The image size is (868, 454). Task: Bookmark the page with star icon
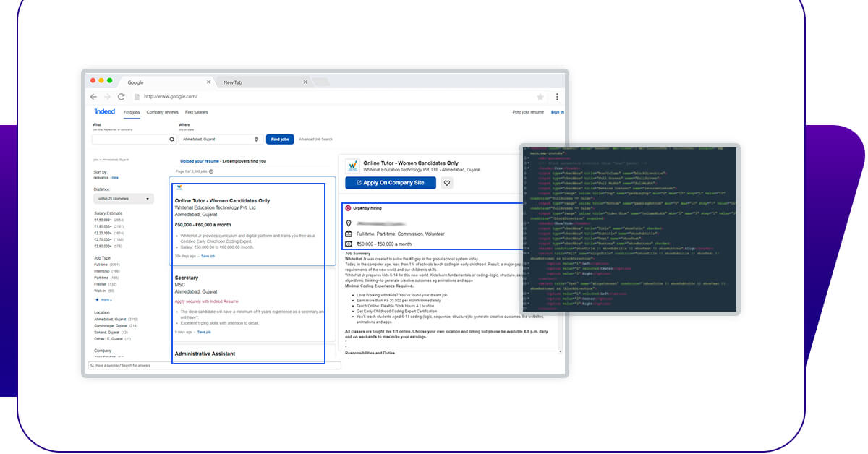tap(540, 97)
